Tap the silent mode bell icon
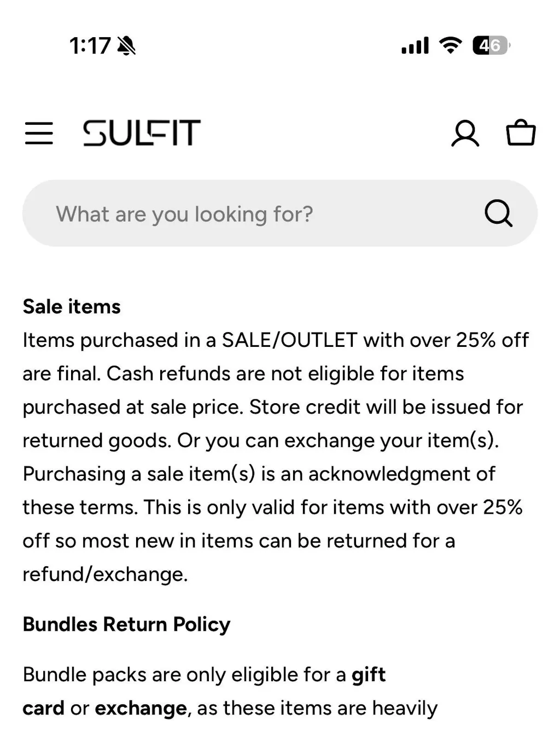The width and height of the screenshot is (560, 732). click(x=127, y=45)
